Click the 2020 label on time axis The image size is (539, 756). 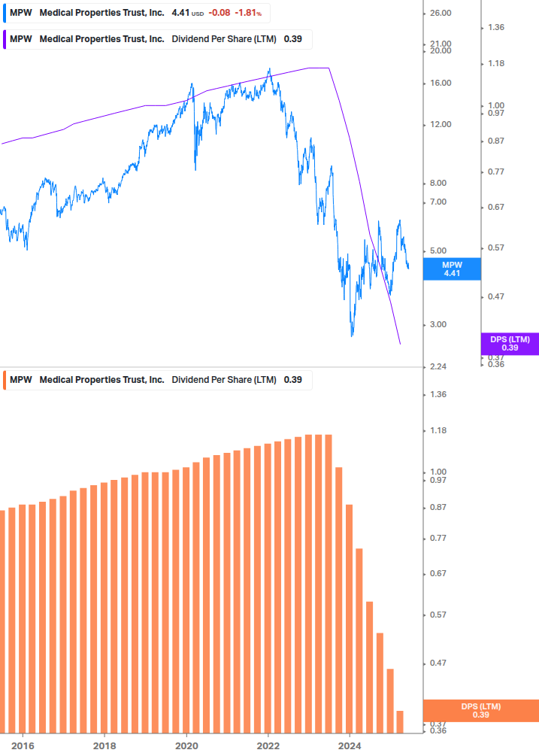click(x=186, y=746)
